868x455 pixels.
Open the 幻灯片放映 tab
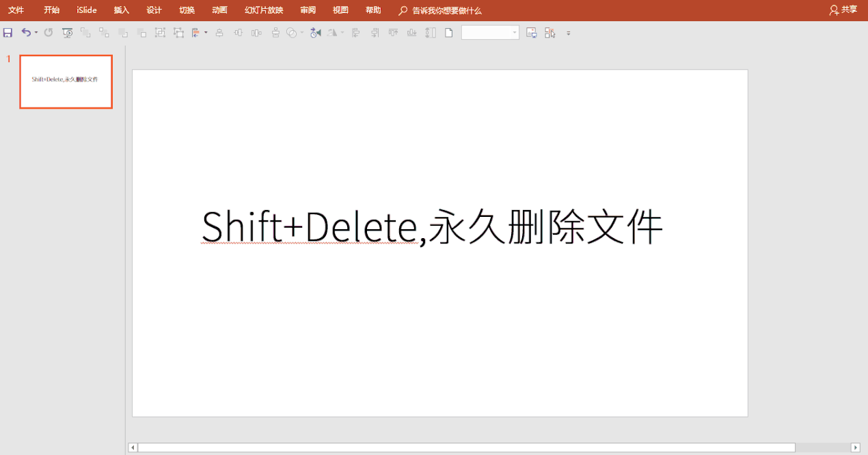tap(264, 10)
